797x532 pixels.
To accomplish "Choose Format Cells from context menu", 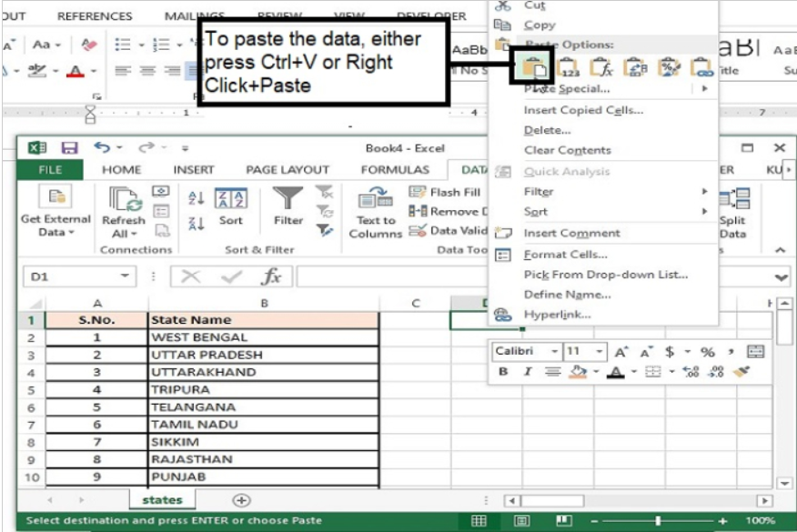I will [565, 254].
